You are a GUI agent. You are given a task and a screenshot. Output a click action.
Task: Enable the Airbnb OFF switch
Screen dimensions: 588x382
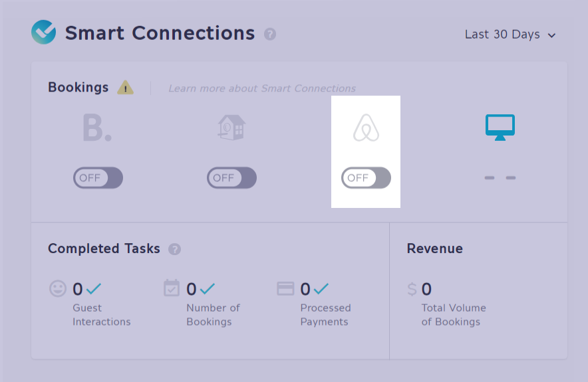pos(366,177)
